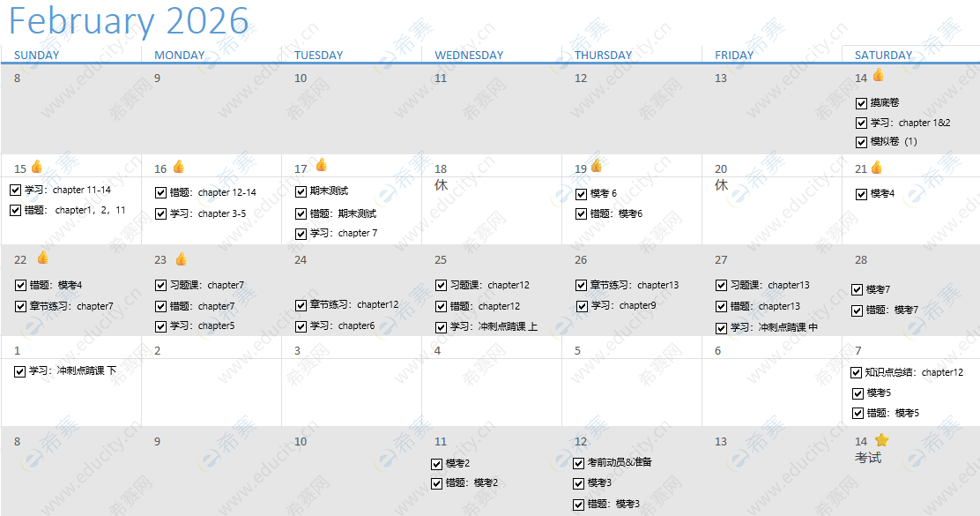
Task: Toggle the 学习: chapter5 checkbox
Action: coord(160,326)
